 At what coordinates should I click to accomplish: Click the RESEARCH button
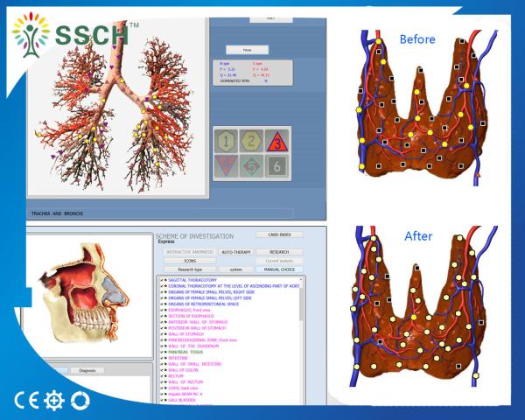tap(280, 252)
